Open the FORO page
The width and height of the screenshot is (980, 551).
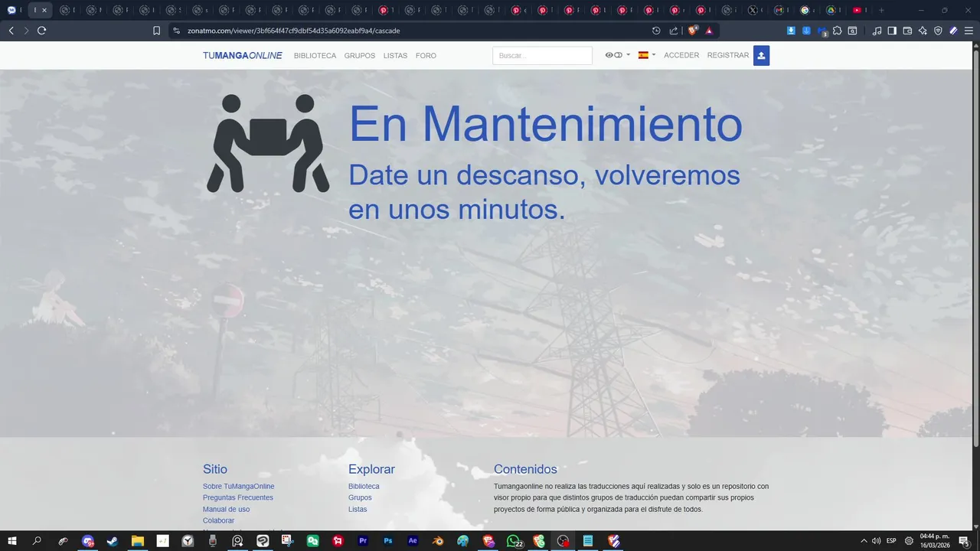[426, 56]
